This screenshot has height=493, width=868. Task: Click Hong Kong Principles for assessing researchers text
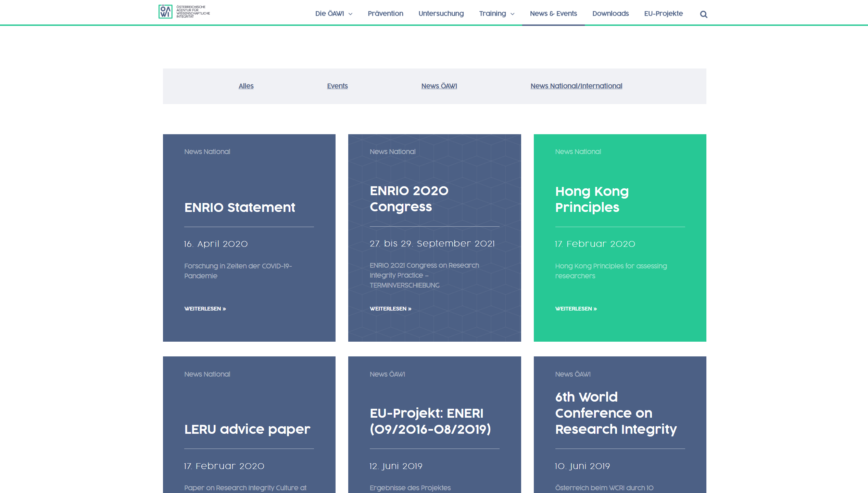point(611,271)
